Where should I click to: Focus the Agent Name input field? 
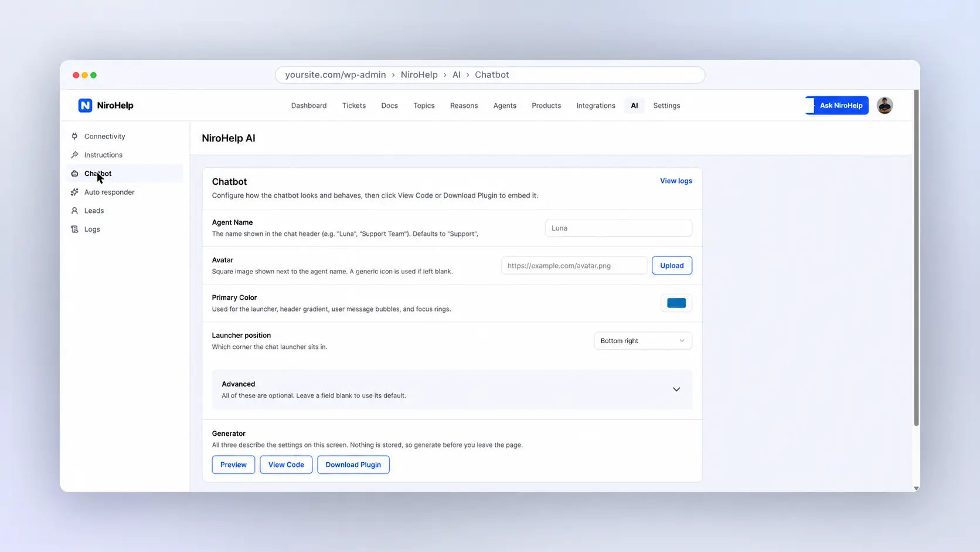pyautogui.click(x=618, y=228)
